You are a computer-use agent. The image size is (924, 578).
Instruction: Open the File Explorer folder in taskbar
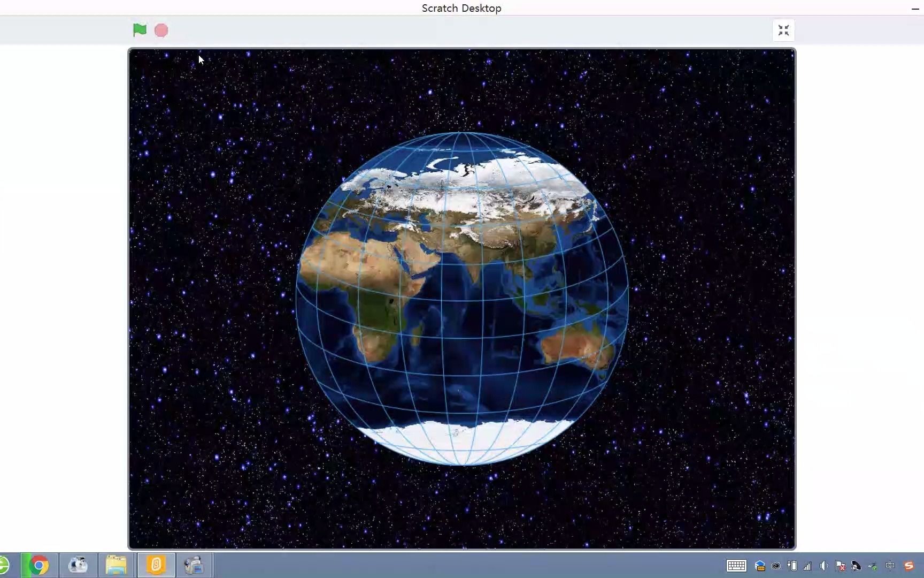(116, 565)
